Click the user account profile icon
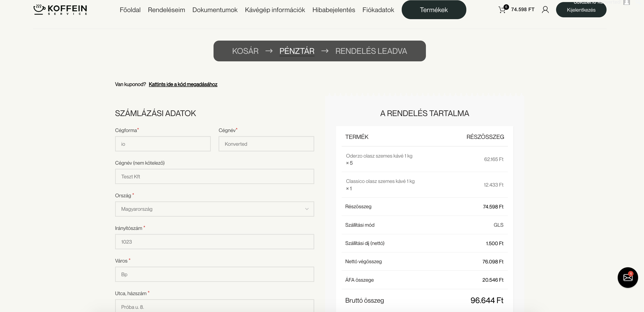Image resolution: width=644 pixels, height=312 pixels. click(545, 10)
